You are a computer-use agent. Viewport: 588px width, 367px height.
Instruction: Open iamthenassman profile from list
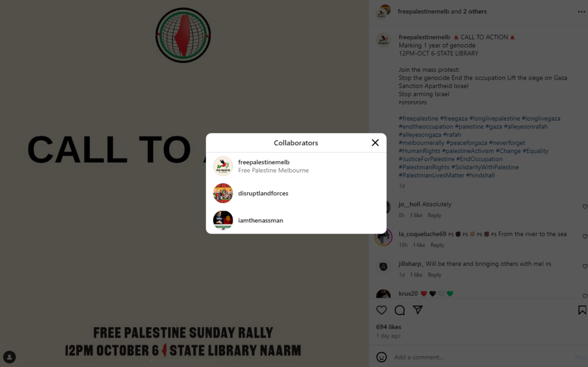click(296, 220)
